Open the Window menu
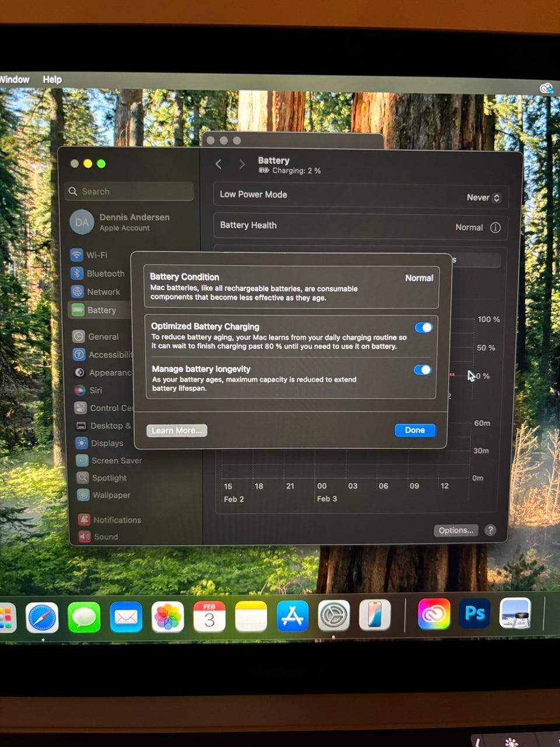 pos(15,79)
